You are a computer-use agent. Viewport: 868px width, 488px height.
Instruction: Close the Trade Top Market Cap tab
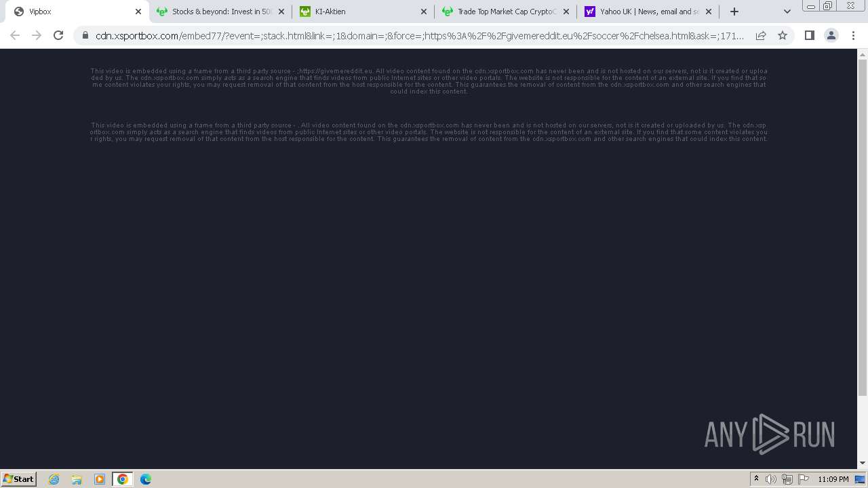pyautogui.click(x=566, y=12)
